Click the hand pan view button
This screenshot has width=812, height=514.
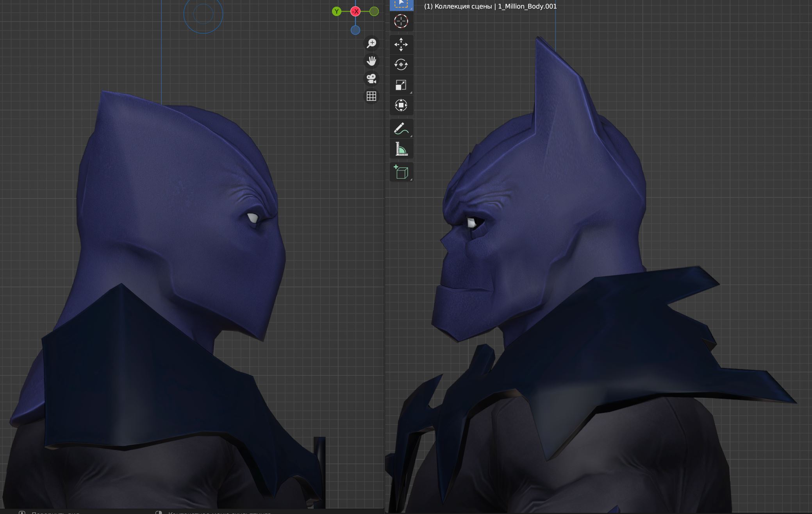371,61
